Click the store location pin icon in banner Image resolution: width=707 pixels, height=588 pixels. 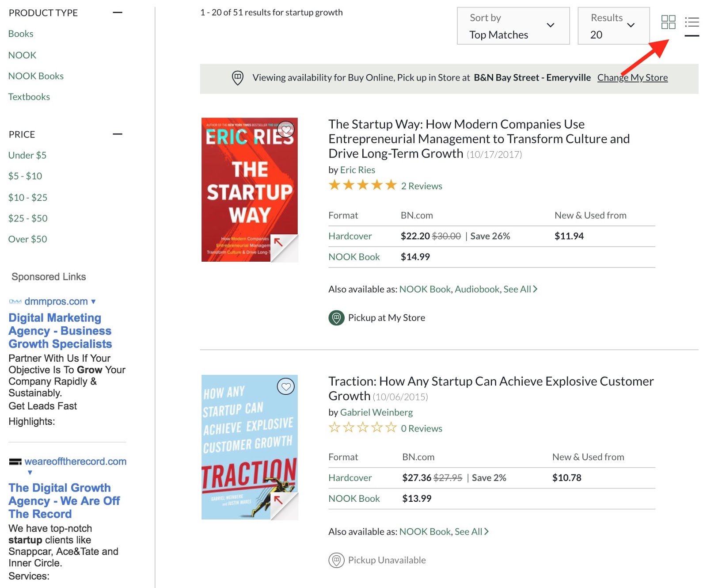point(238,78)
